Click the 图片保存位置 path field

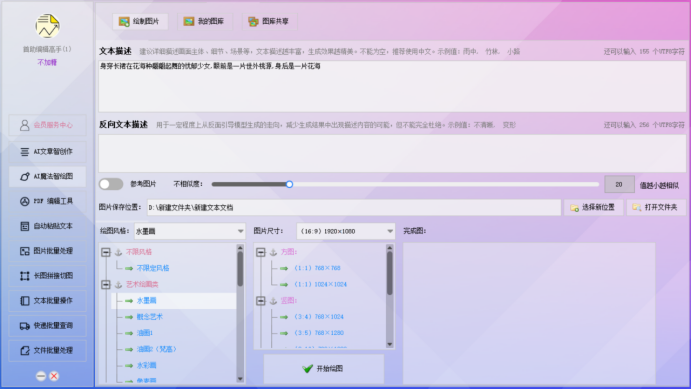(354, 208)
